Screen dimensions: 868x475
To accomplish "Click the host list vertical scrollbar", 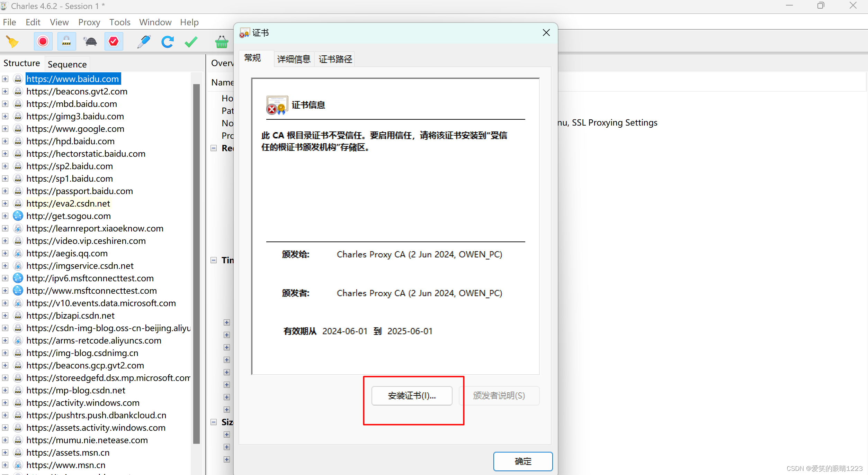I will [x=196, y=263].
